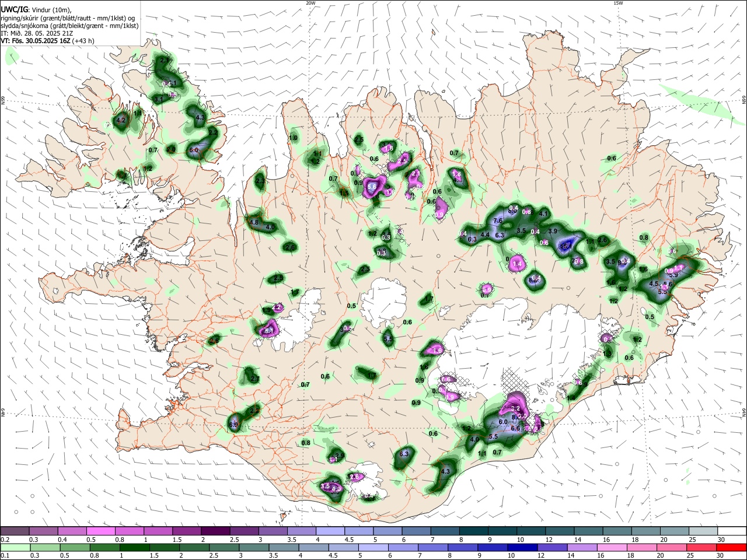Pick the darkest navy swatch at 10 on rain scale
The width and height of the screenshot is (747, 560).
522,547
